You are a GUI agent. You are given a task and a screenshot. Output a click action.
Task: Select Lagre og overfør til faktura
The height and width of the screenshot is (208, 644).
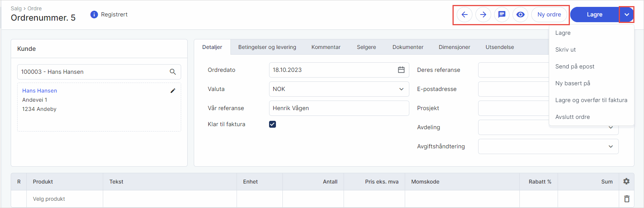591,100
